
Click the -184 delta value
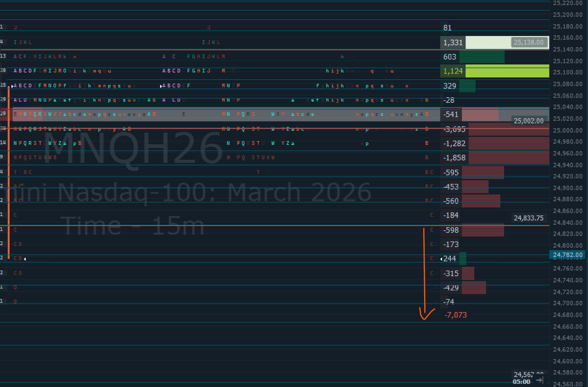coord(451,215)
